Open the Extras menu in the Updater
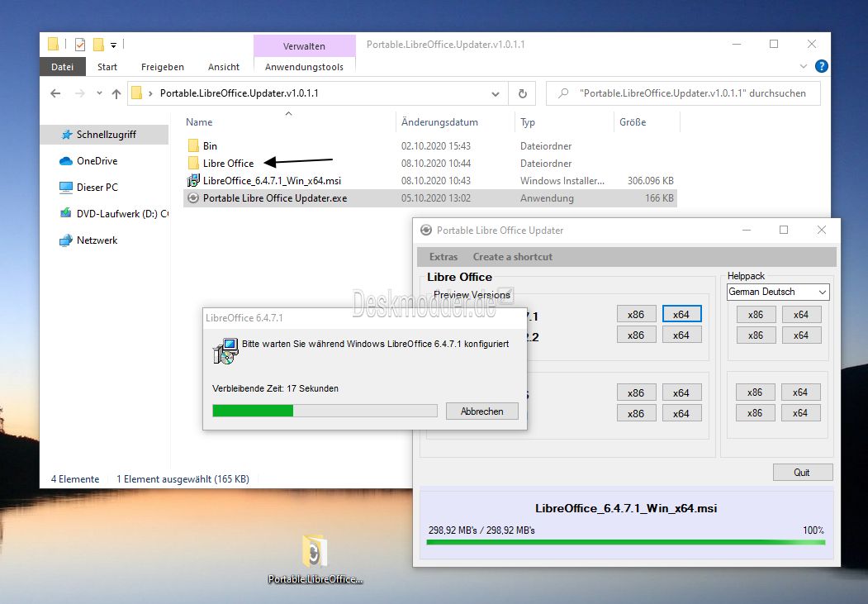 pyautogui.click(x=443, y=257)
